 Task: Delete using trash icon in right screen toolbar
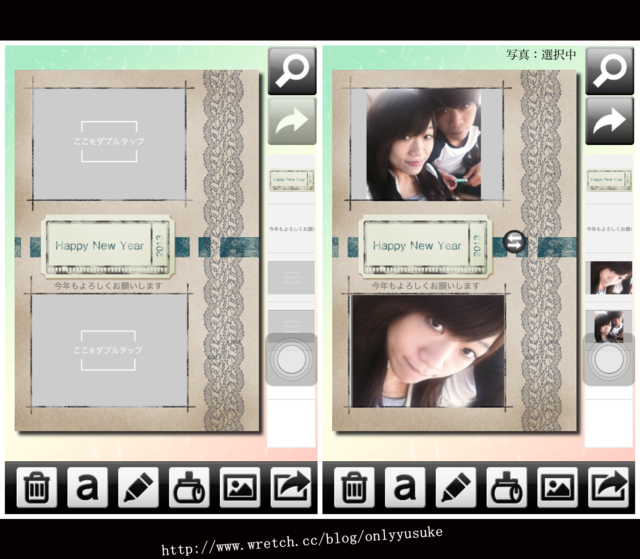pyautogui.click(x=354, y=487)
